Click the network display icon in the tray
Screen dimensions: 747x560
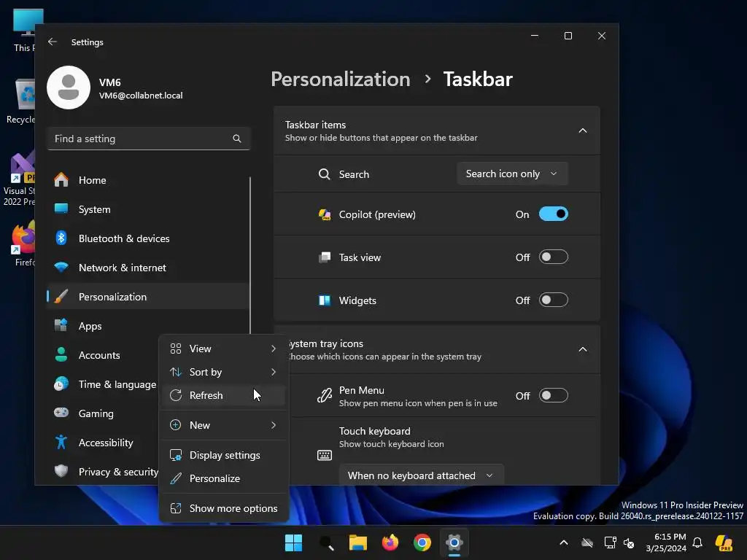[x=611, y=542]
